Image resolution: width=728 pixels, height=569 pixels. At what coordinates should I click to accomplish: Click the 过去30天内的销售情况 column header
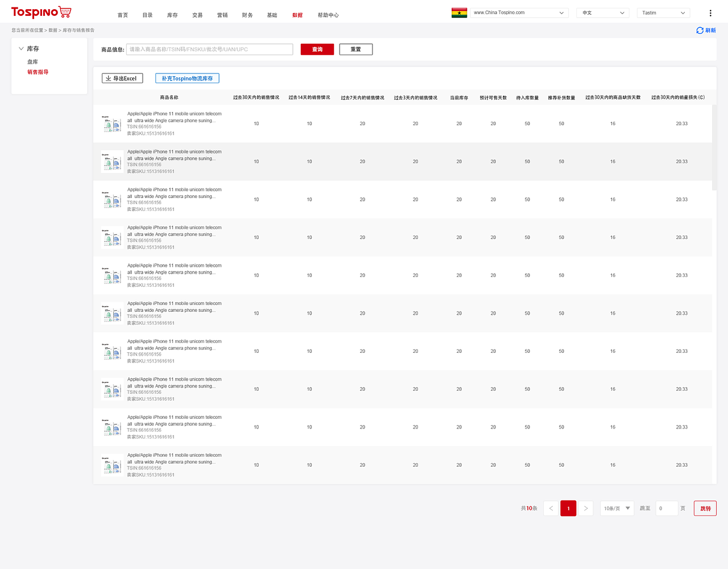tap(256, 98)
